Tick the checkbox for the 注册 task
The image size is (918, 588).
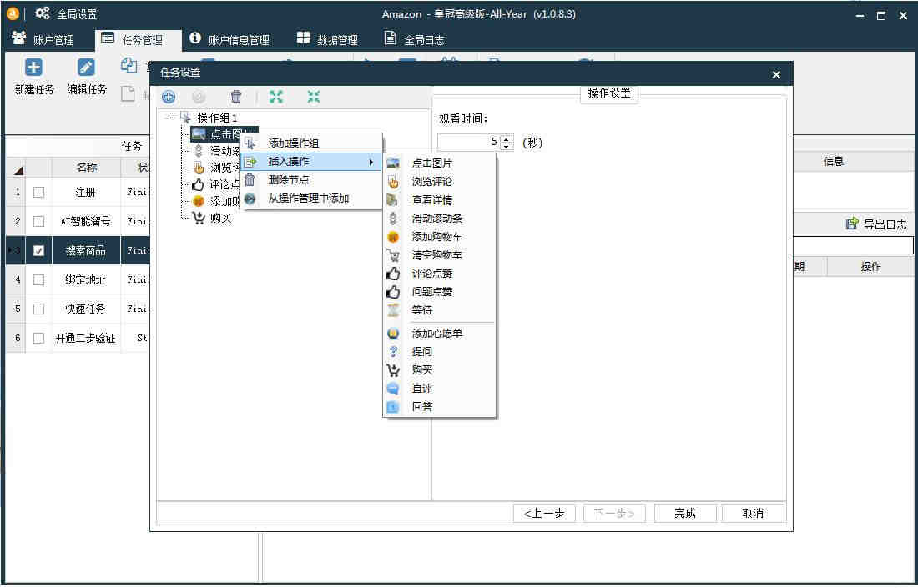[38, 193]
